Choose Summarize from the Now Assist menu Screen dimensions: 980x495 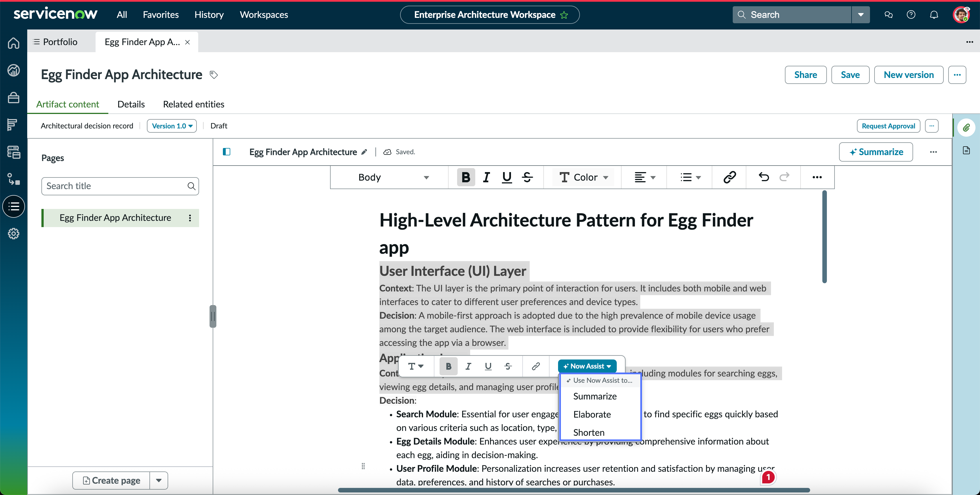tap(595, 396)
